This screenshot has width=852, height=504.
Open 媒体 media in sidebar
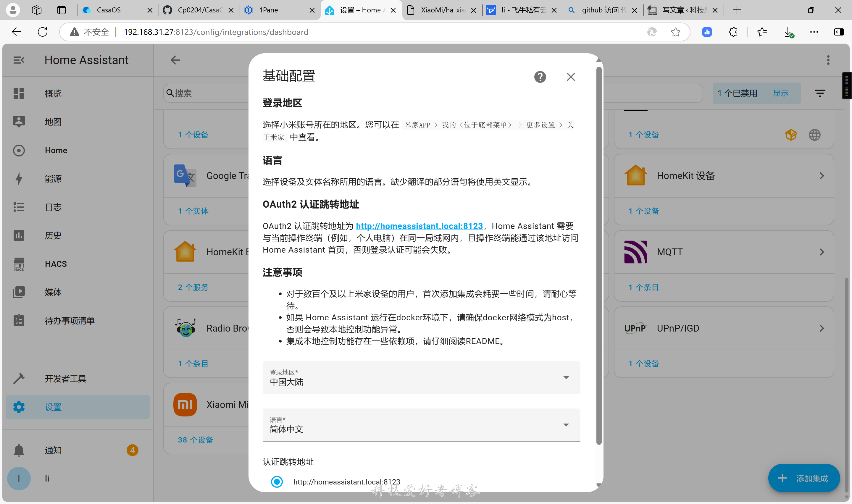(x=78, y=292)
